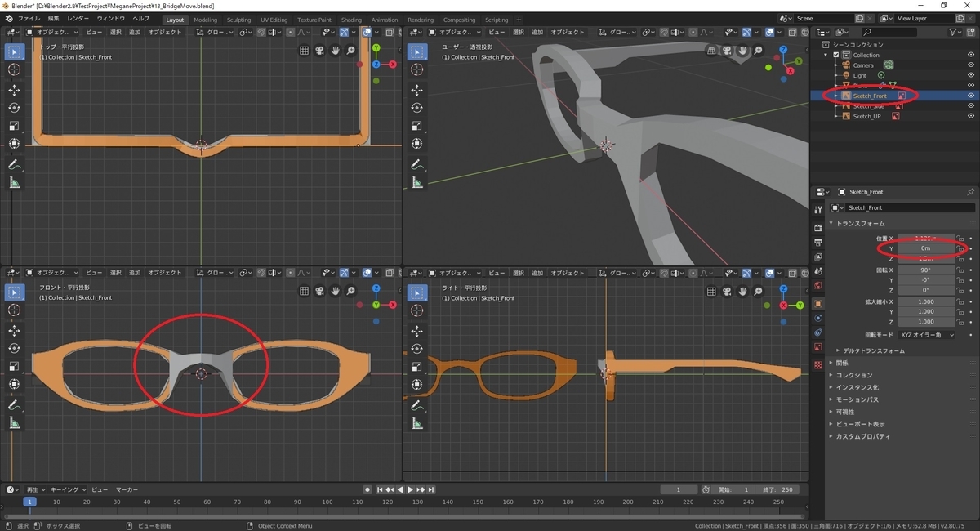Hide the Collection via its eye icon
Screen dimensions: 980x531
(x=971, y=55)
